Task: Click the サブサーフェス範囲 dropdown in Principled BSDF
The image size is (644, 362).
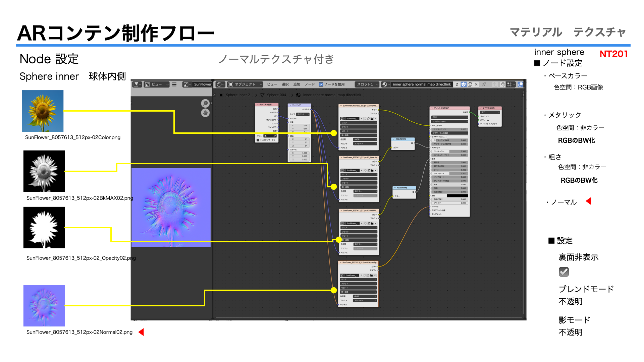Action: pos(449,133)
